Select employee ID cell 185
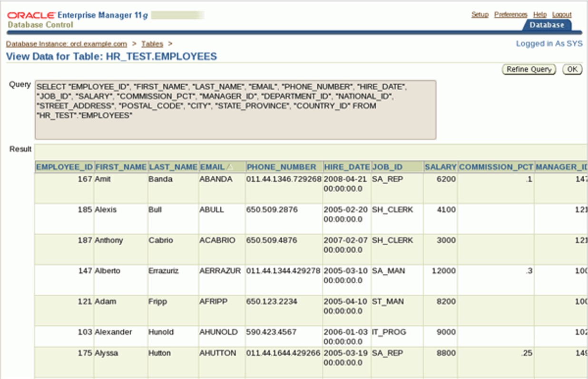588x379 pixels. (x=85, y=210)
